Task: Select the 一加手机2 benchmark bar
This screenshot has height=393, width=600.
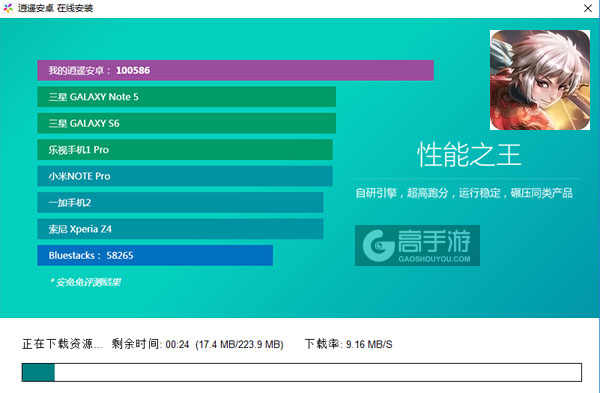Action: (180, 202)
